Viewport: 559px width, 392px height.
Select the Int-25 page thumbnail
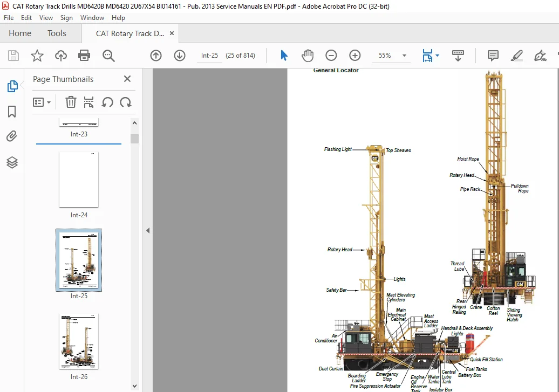[79, 260]
